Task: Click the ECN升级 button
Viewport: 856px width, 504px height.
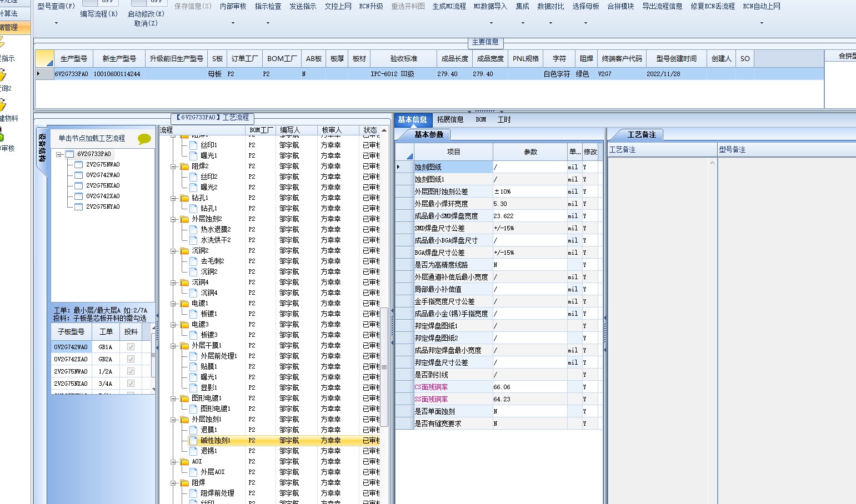Action: [371, 6]
